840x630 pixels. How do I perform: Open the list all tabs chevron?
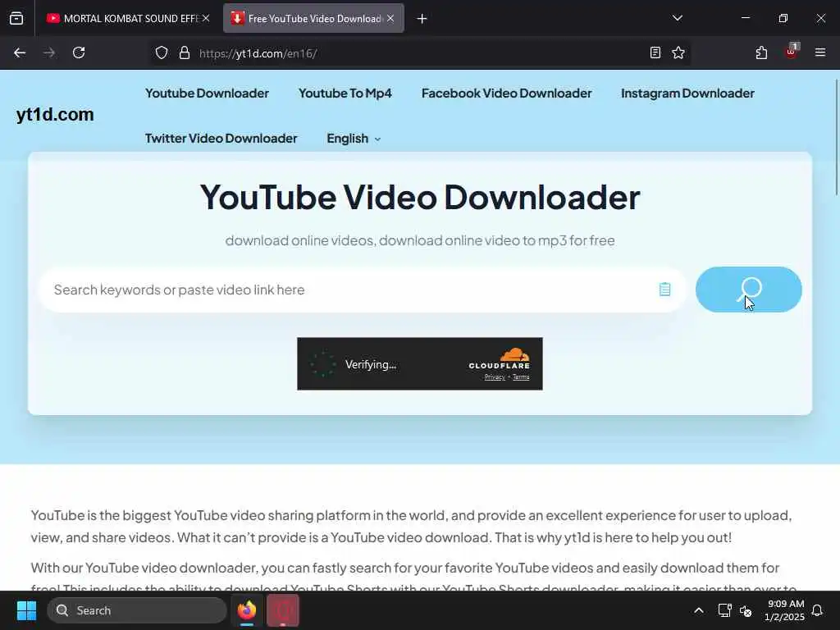coord(677,18)
